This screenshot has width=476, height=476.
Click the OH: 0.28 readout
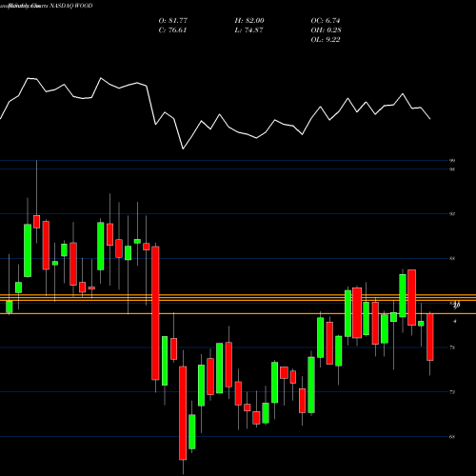coord(327,30)
